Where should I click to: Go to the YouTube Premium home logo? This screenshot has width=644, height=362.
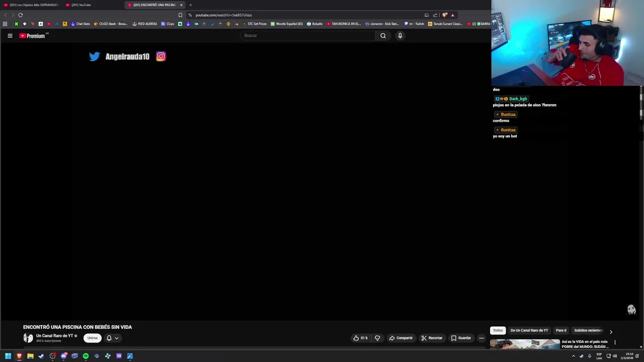tap(34, 36)
